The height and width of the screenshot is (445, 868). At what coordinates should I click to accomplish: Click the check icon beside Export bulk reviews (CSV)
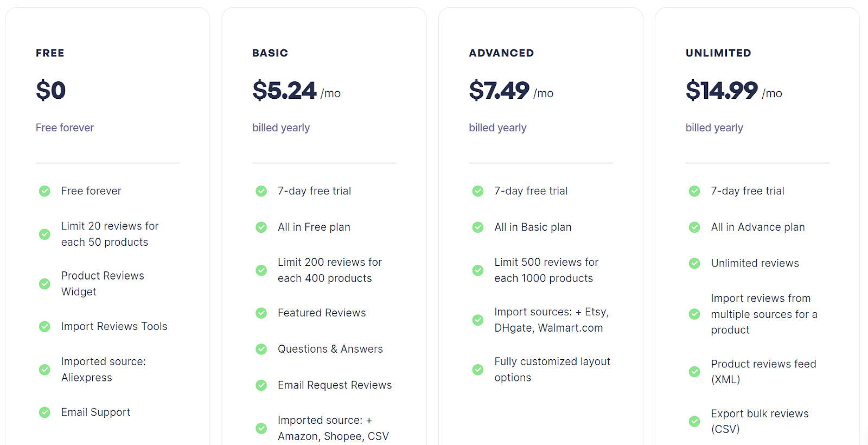pyautogui.click(x=694, y=421)
